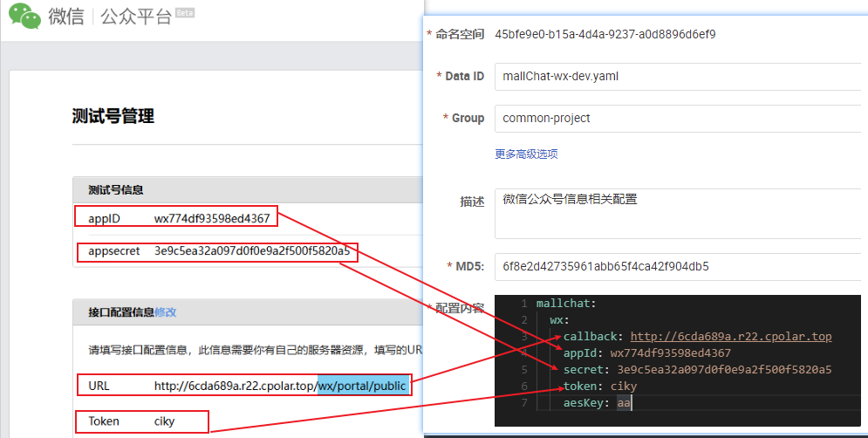Viewport: 868px width, 438px height.
Task: Select the Token value ciky on WeChat page
Action: 164,421
